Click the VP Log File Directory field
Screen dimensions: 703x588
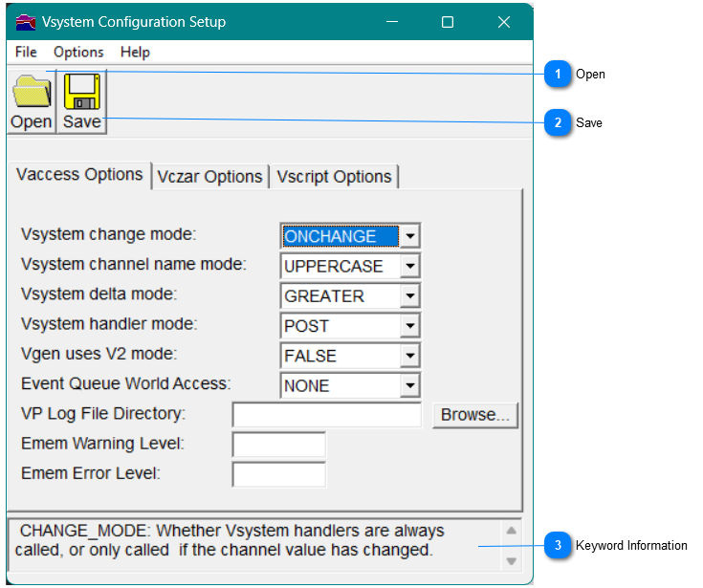326,415
